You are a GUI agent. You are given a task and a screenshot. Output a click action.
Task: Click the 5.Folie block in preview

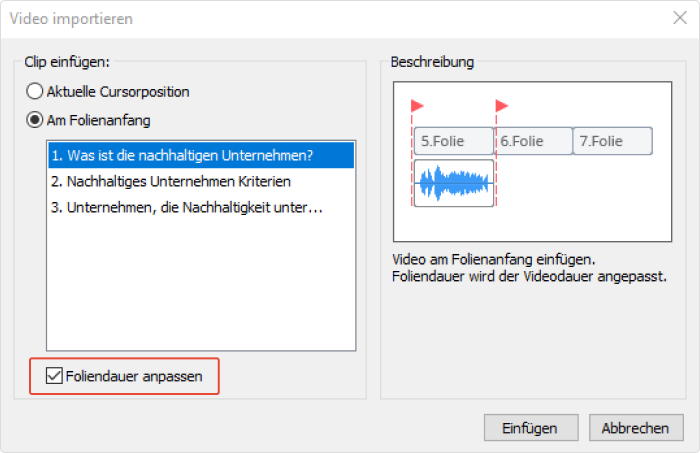(x=454, y=141)
